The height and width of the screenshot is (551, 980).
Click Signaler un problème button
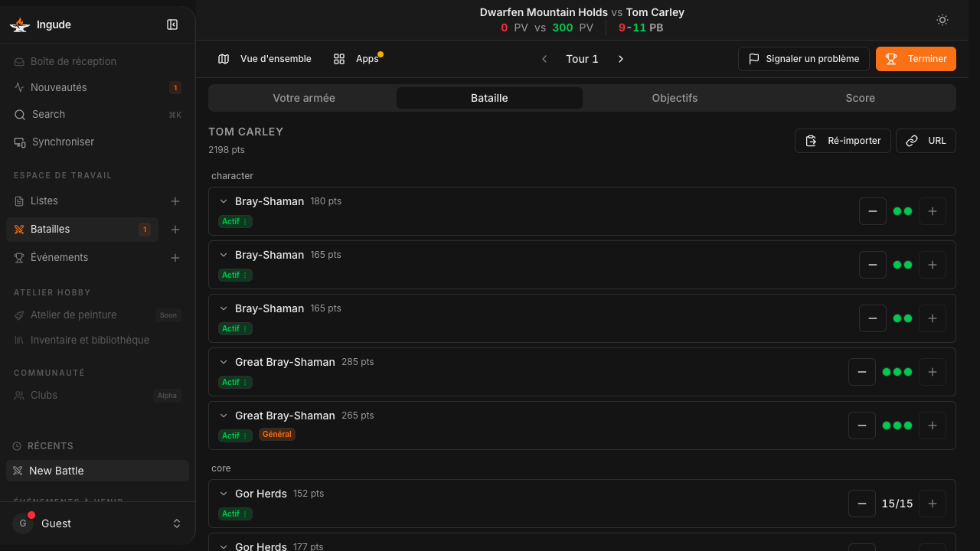pos(804,59)
